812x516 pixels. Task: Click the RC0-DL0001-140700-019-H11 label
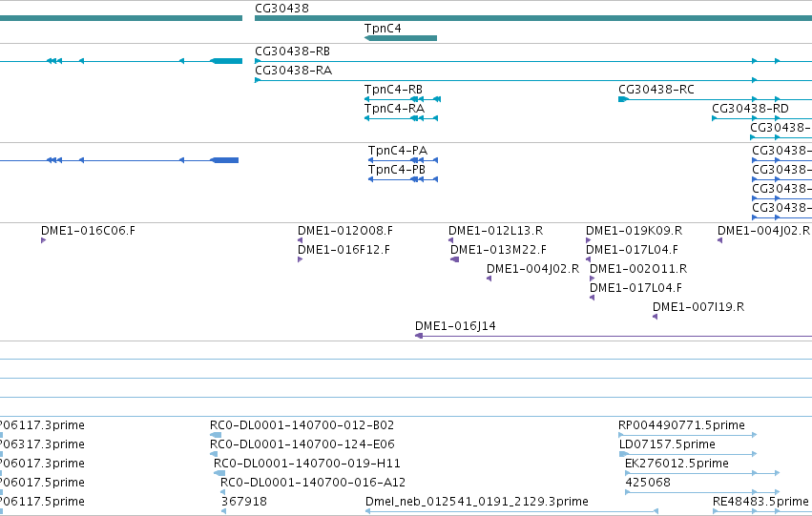(x=306, y=464)
